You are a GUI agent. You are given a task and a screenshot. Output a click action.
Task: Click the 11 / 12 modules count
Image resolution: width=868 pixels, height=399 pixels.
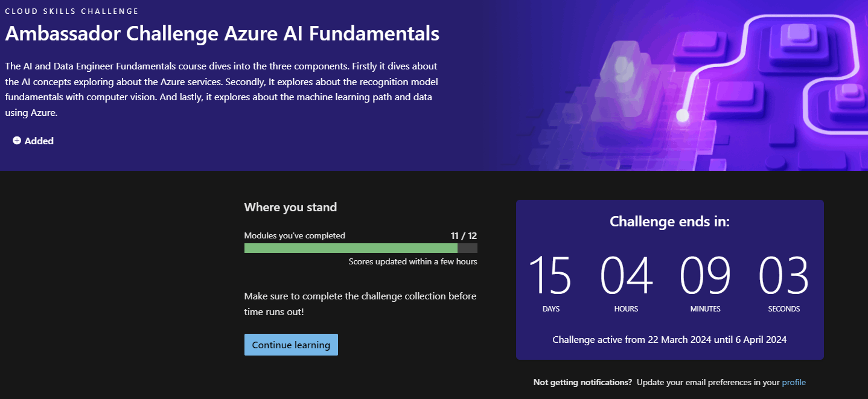click(464, 235)
